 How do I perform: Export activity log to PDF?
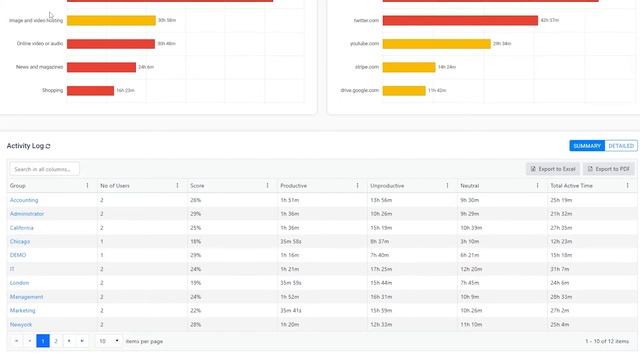click(609, 169)
